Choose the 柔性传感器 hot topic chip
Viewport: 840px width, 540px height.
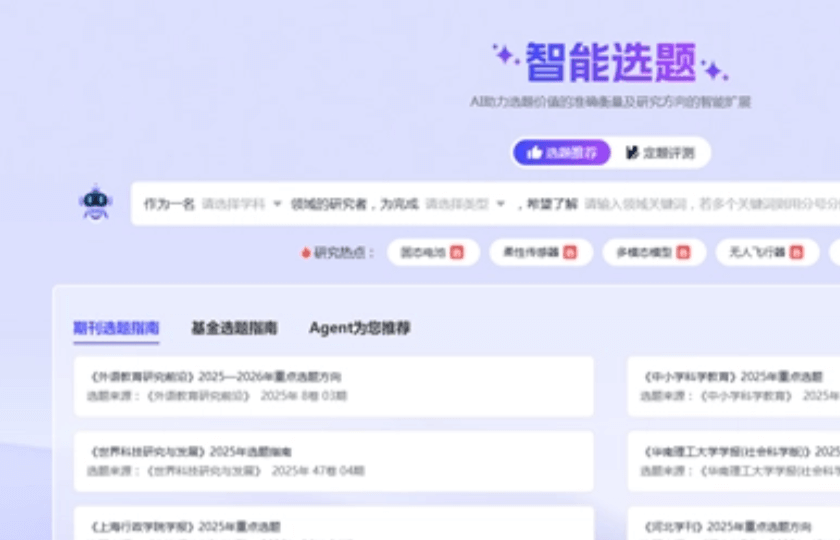tap(541, 252)
